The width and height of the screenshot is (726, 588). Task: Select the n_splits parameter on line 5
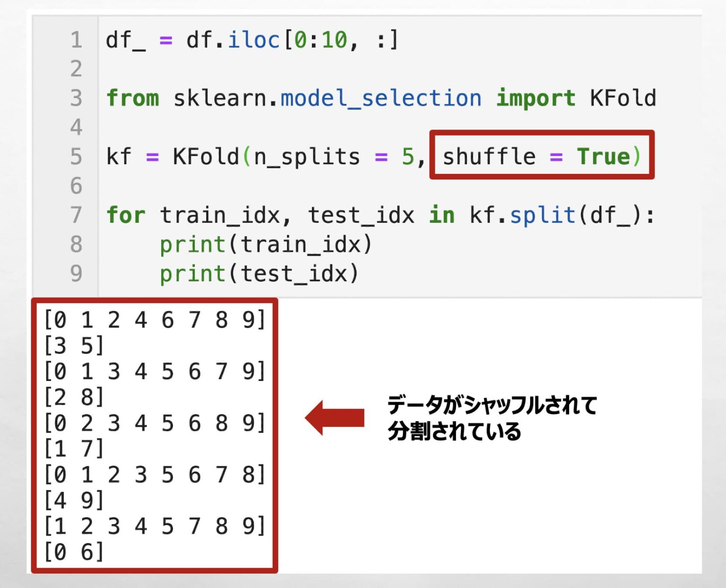(x=306, y=157)
